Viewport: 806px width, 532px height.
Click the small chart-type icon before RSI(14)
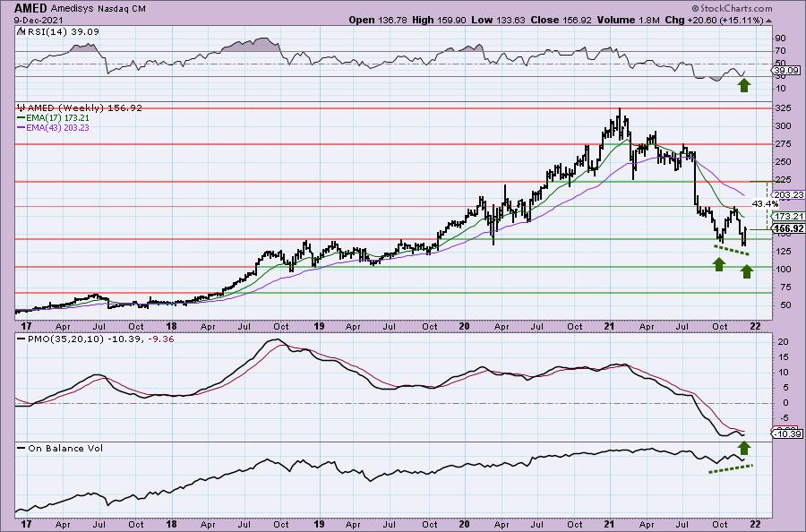pos(21,31)
